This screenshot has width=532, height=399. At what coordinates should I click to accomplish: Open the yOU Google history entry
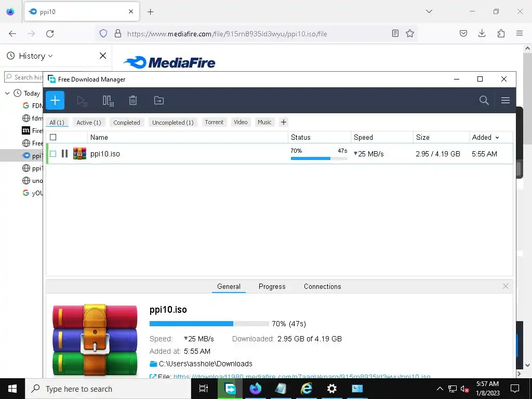pyautogui.click(x=33, y=193)
